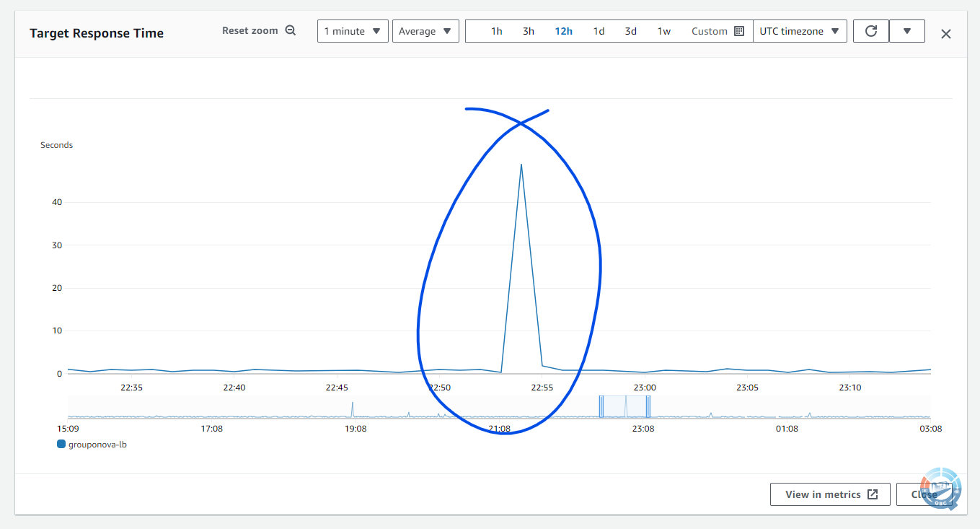Open the Average statistic dropdown
This screenshot has width=980, height=529.
(x=425, y=31)
